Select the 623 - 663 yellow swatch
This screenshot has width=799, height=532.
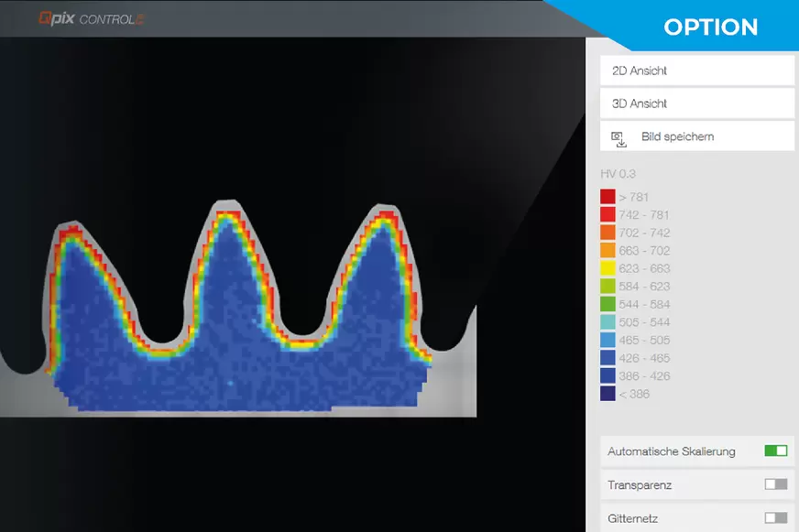(607, 268)
